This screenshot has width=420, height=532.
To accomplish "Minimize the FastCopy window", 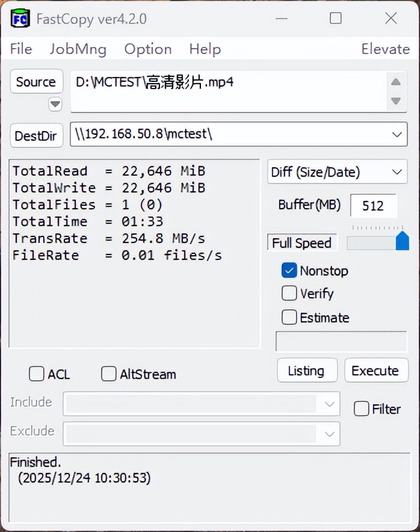I will 281,18.
